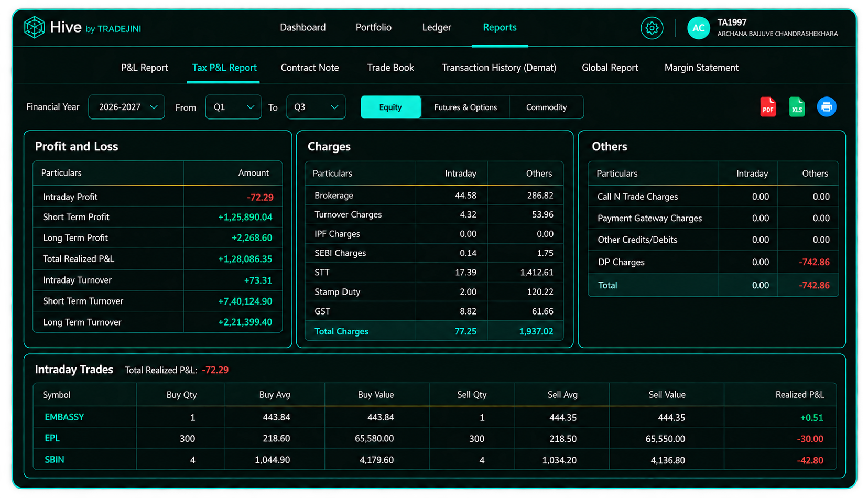
Task: Open Portfolio in top navigation
Action: coord(373,27)
